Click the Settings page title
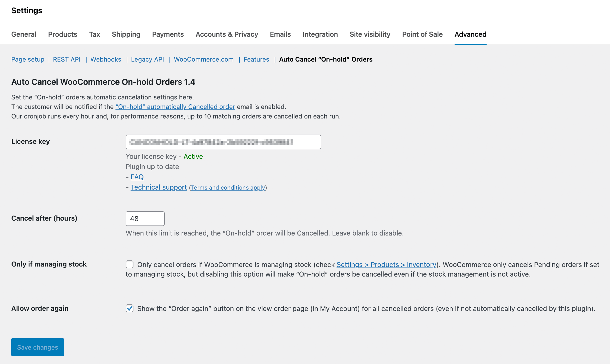 coord(27,11)
